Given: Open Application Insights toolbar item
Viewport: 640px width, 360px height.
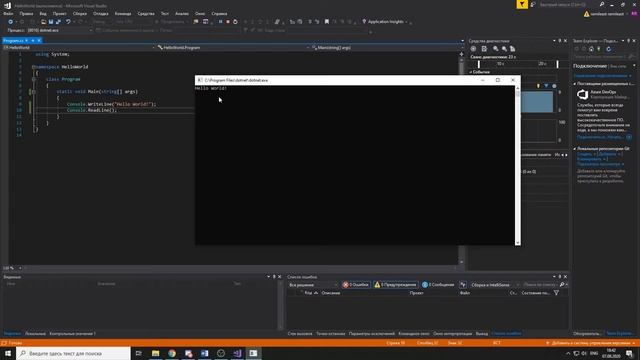Looking at the screenshot, I should 383,22.
